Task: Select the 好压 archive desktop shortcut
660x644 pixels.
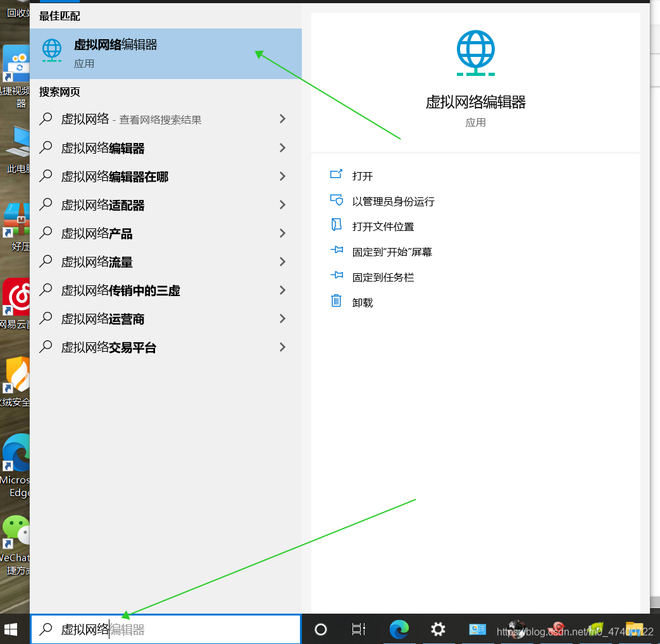Action: (16, 227)
